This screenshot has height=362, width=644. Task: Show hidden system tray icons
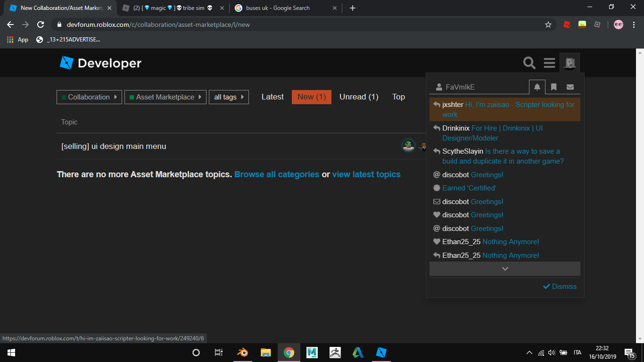[529, 353]
